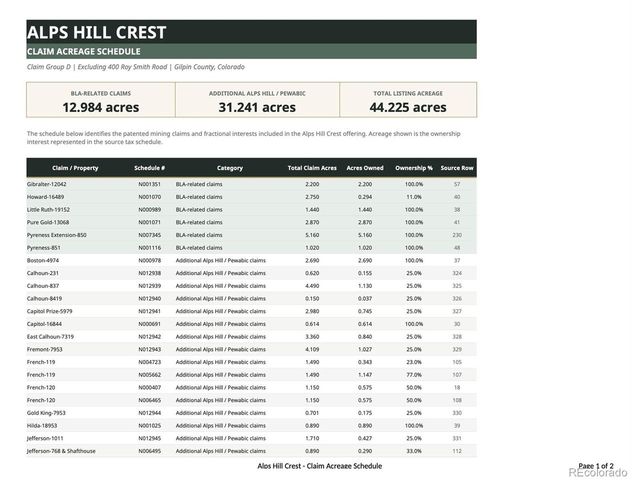
Task: Select the Total Listing Acreage summary box
Action: [x=408, y=100]
